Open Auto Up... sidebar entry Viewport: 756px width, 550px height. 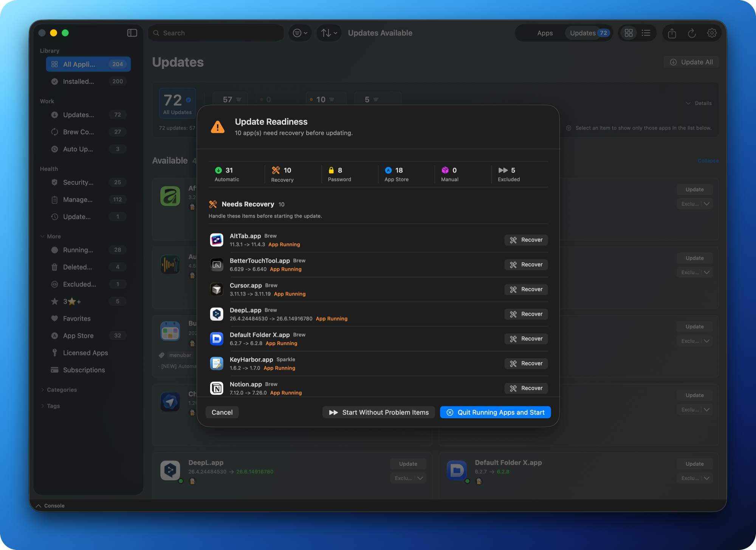coord(88,149)
